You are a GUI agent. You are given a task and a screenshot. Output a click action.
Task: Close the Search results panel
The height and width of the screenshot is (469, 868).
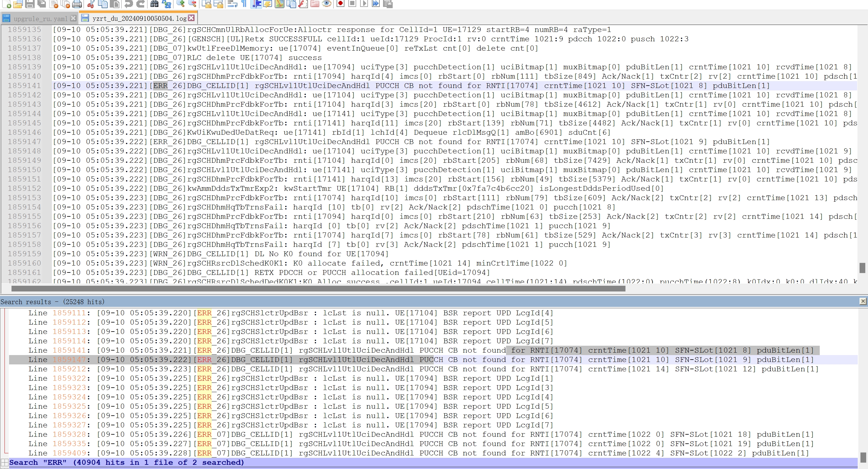tap(863, 301)
